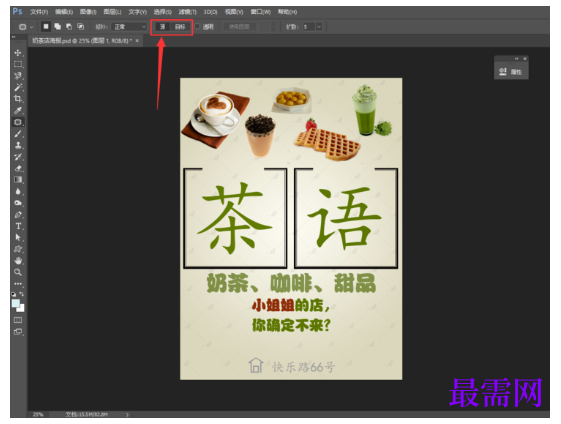Viewport: 561px width, 424px height.
Task: Change the screen mode
Action: coord(18,332)
